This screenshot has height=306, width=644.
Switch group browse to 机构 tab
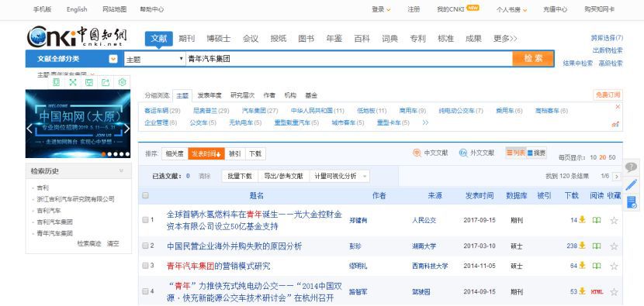tap(290, 95)
